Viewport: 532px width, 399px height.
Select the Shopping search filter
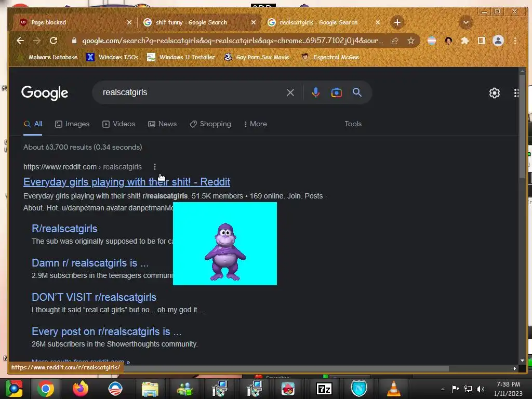[x=210, y=124]
